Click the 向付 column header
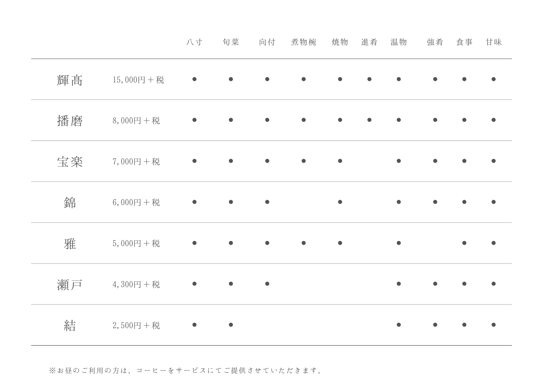Screen dimensions: 555x392 [x=267, y=42]
